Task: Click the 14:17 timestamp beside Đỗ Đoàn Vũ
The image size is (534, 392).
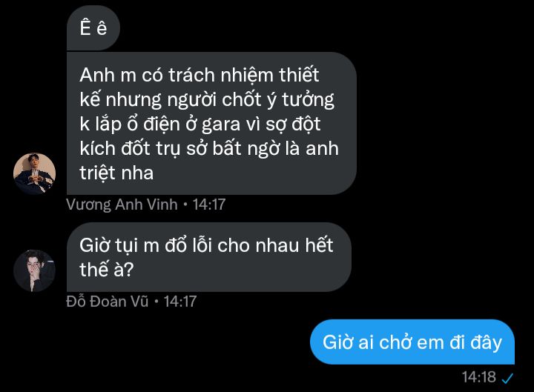Action: click(179, 302)
